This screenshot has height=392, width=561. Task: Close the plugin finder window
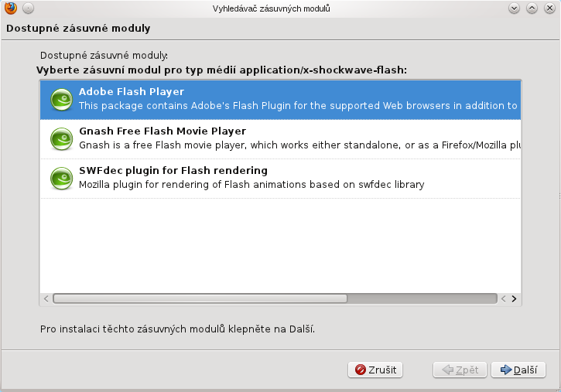click(x=549, y=9)
